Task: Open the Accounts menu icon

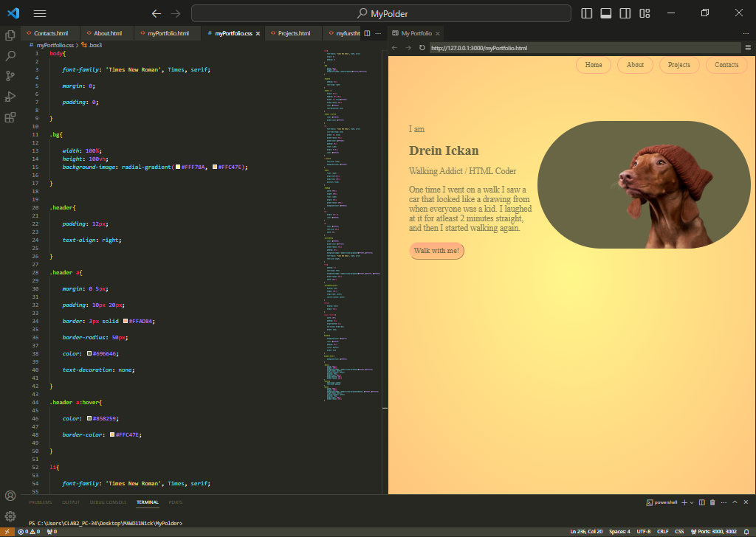Action: pyautogui.click(x=10, y=496)
